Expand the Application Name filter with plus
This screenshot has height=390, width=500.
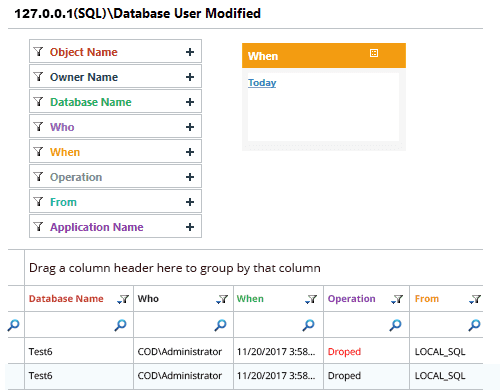190,227
